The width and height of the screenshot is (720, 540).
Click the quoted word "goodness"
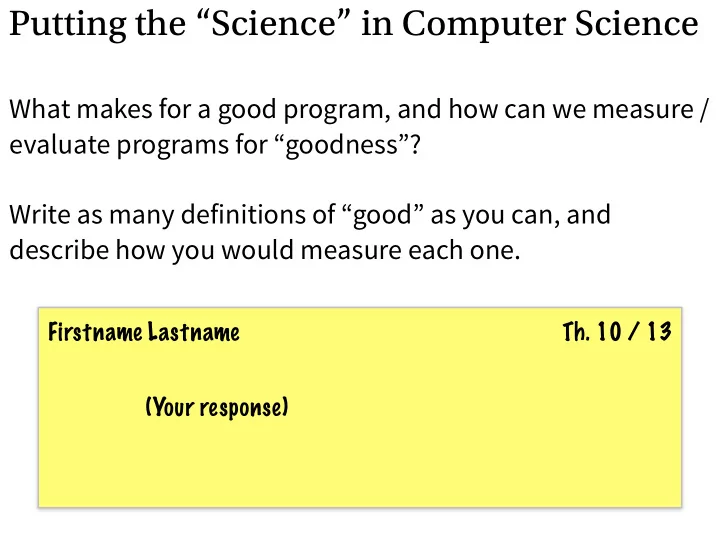(x=343, y=146)
